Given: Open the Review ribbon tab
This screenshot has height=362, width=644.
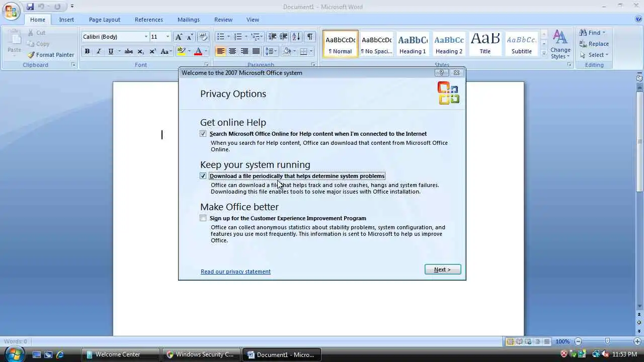Looking at the screenshot, I should tap(223, 20).
